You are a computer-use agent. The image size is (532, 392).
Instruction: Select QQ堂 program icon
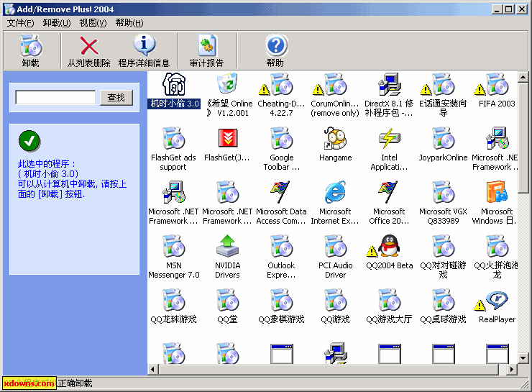click(228, 300)
